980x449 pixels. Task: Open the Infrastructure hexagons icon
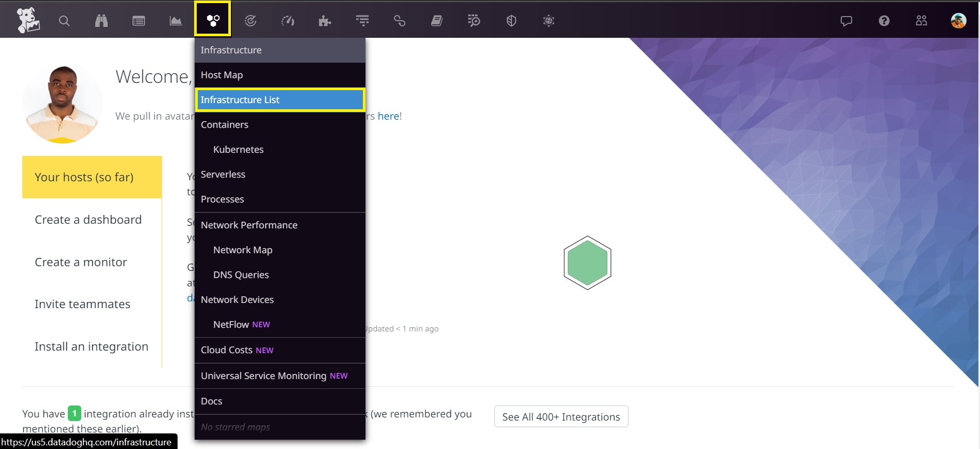point(213,20)
